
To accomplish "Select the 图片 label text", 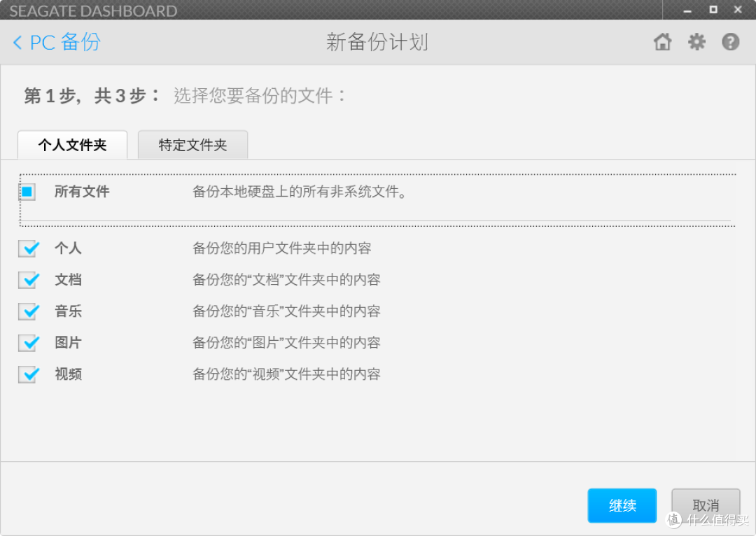I will [68, 342].
